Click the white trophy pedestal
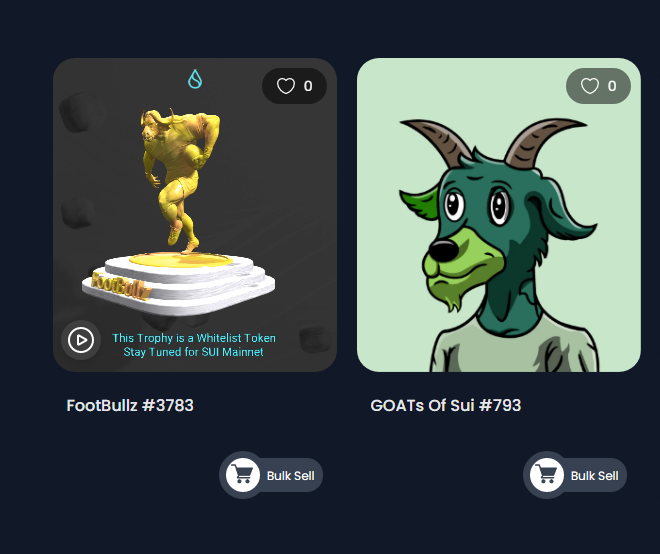 pyautogui.click(x=178, y=283)
